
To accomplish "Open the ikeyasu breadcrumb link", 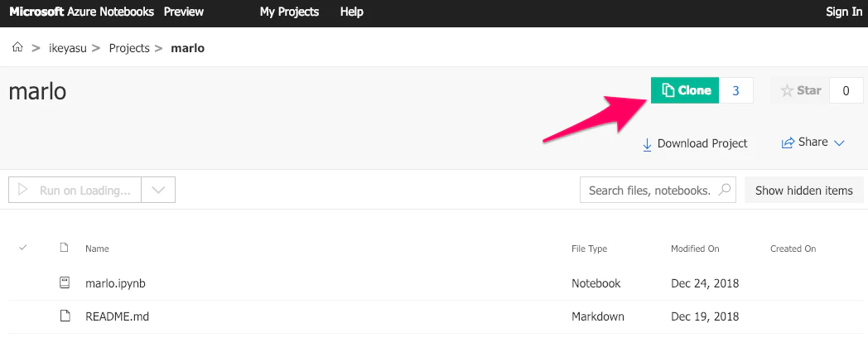I will click(68, 48).
